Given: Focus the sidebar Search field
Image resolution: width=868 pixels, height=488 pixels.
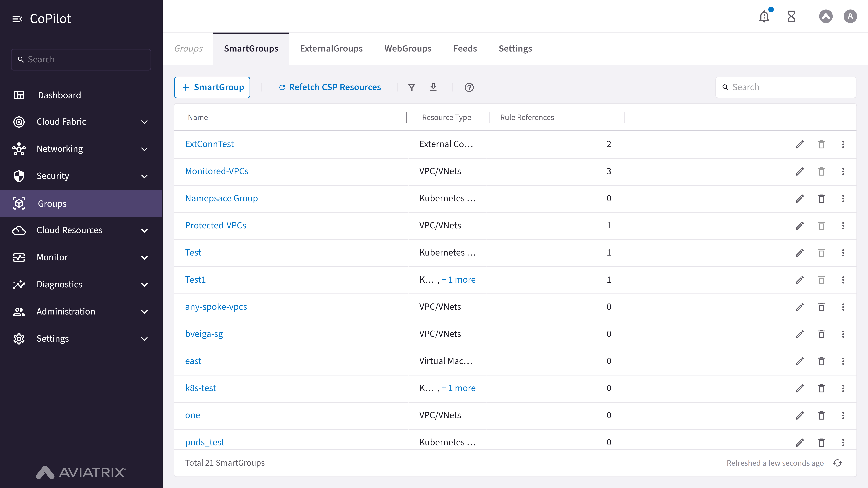Looking at the screenshot, I should [81, 60].
